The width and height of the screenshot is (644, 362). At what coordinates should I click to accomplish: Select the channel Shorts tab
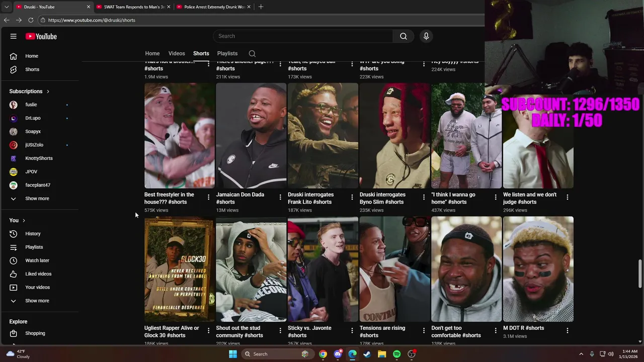coord(201,53)
